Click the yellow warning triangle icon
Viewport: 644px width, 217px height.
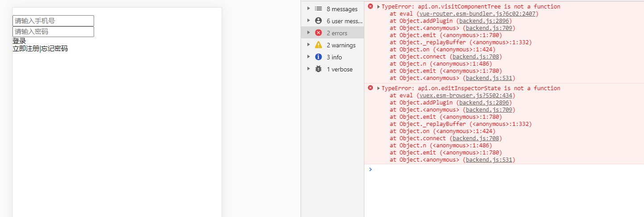pos(318,45)
